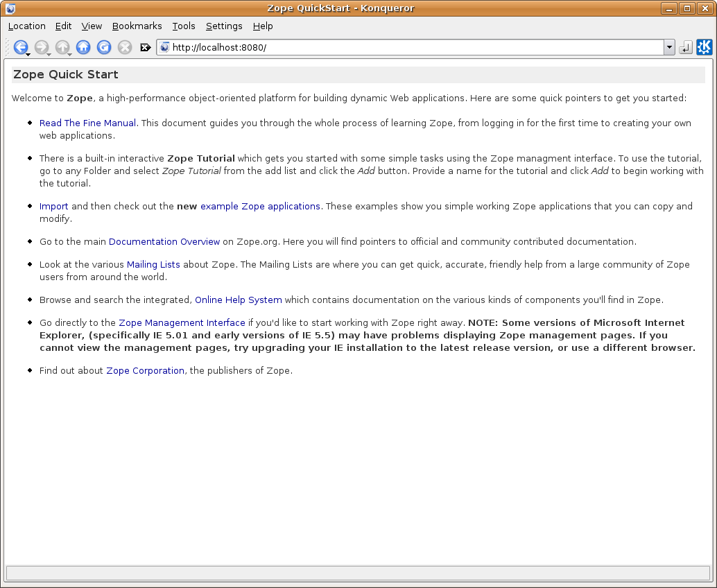
Task: Clear the location bar with the erase icon
Action: coord(146,47)
